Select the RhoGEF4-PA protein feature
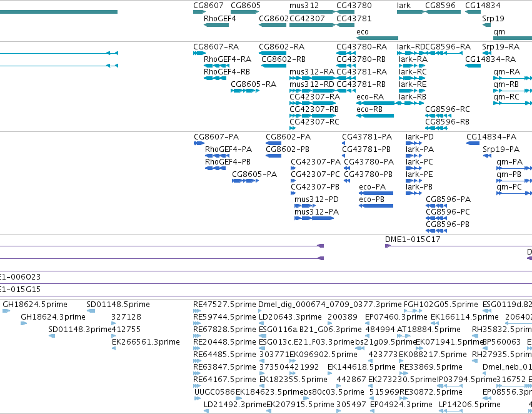This screenshot has width=532, height=414. click(217, 156)
